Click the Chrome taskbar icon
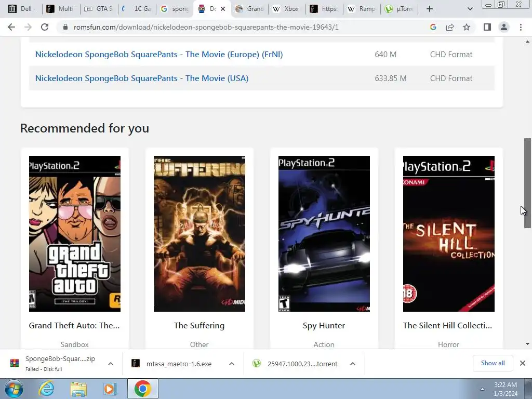532x399 pixels. pos(142,389)
